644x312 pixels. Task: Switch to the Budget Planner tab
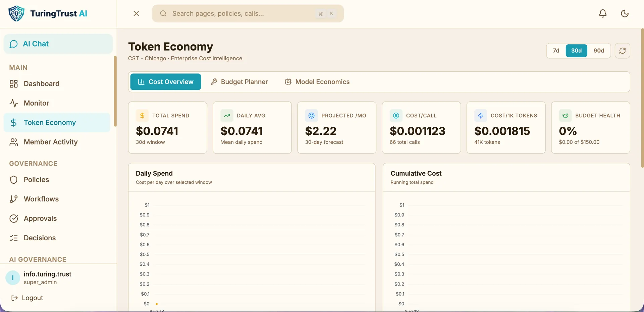point(239,82)
